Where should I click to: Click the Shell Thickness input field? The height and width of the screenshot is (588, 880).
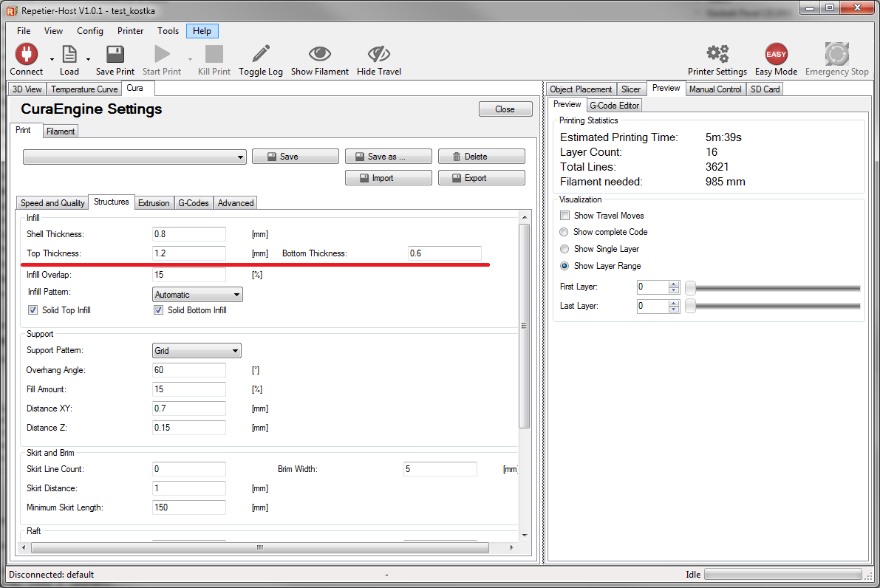tap(188, 234)
